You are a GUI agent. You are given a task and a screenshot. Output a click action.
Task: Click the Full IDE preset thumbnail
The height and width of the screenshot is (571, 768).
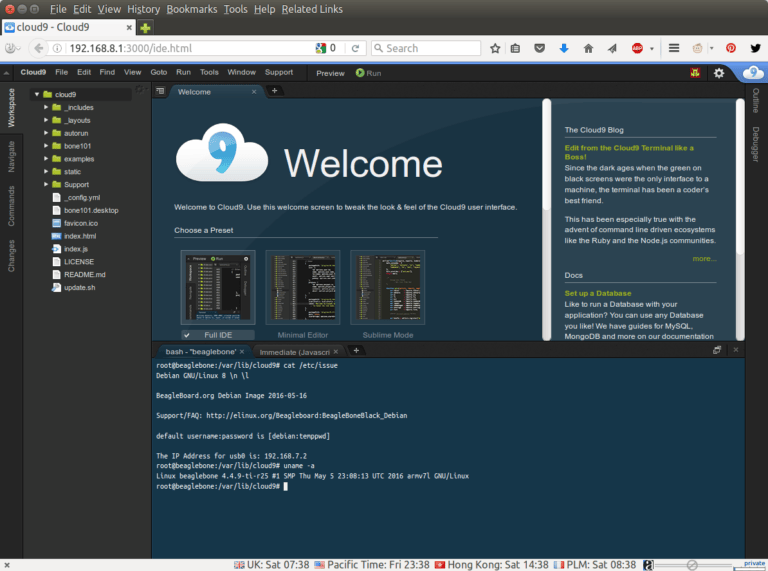click(218, 287)
